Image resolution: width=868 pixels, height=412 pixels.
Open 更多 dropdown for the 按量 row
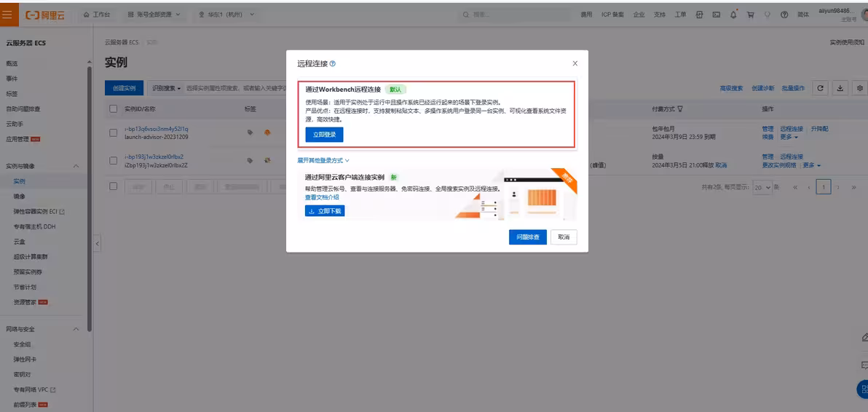pyautogui.click(x=812, y=165)
